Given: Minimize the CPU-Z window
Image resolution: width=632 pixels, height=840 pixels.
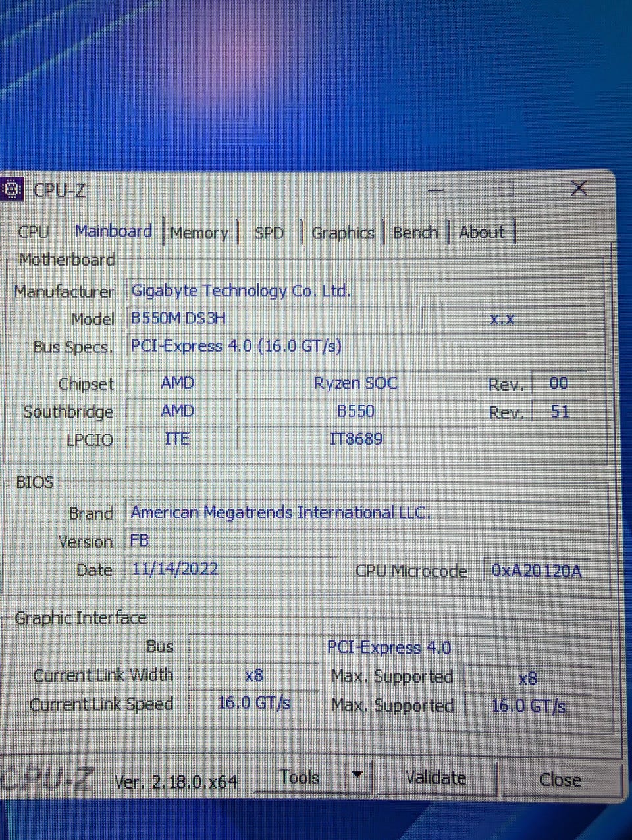Looking at the screenshot, I should coord(435,190).
